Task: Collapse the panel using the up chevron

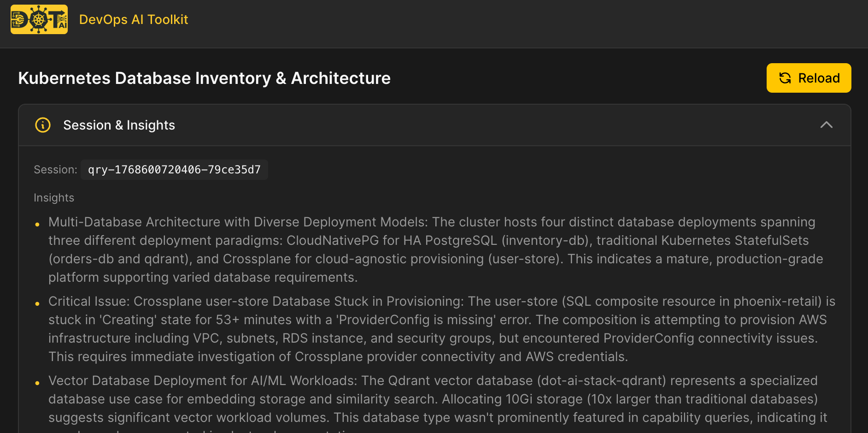Action: coord(826,125)
